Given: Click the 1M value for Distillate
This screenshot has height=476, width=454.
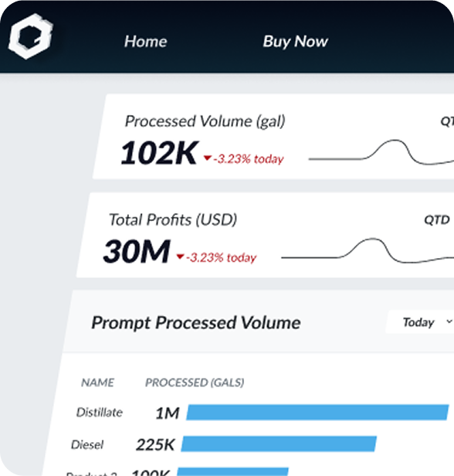Looking at the screenshot, I should pyautogui.click(x=167, y=413).
